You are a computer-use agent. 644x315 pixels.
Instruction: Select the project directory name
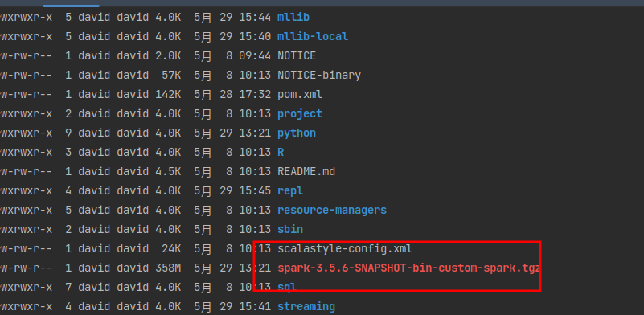pyautogui.click(x=300, y=114)
